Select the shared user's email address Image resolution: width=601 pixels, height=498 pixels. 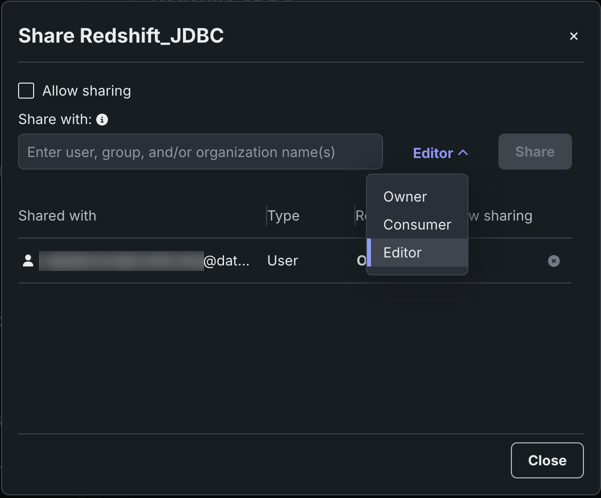pos(144,261)
